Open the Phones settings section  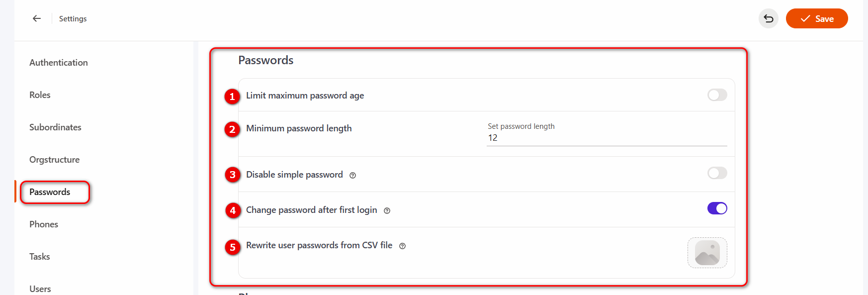click(x=44, y=224)
